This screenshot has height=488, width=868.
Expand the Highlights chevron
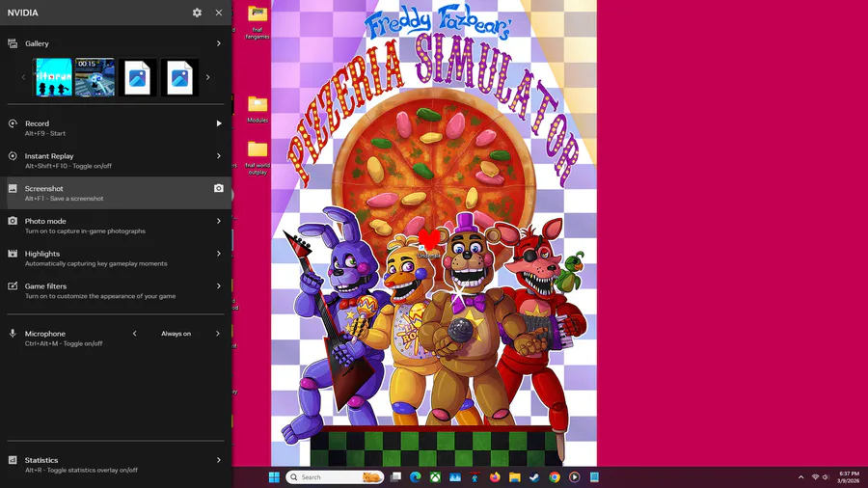(x=219, y=254)
